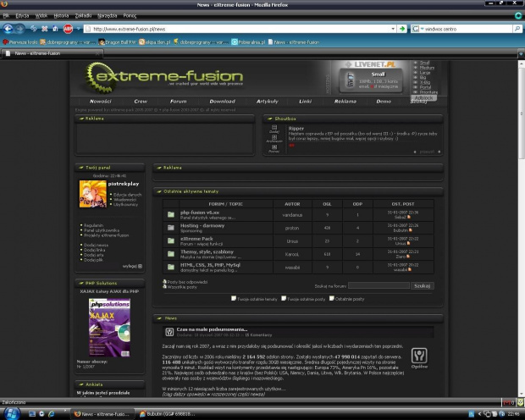Click the search magnifier icon

[x=517, y=29]
